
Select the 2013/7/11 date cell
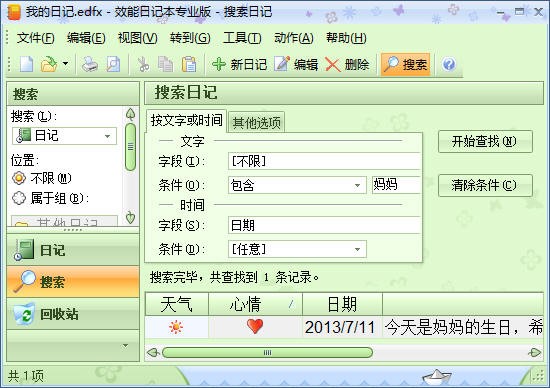point(340,327)
